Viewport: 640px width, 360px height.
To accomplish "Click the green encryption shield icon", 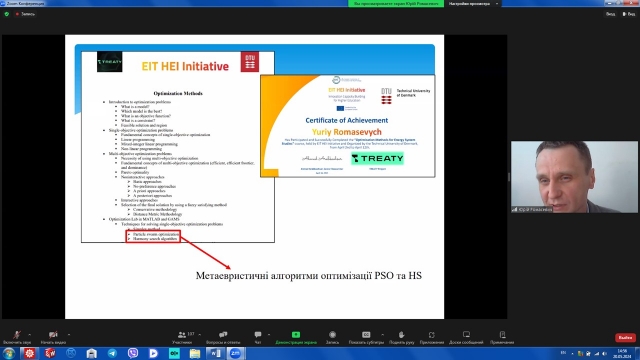I will 7,14.
